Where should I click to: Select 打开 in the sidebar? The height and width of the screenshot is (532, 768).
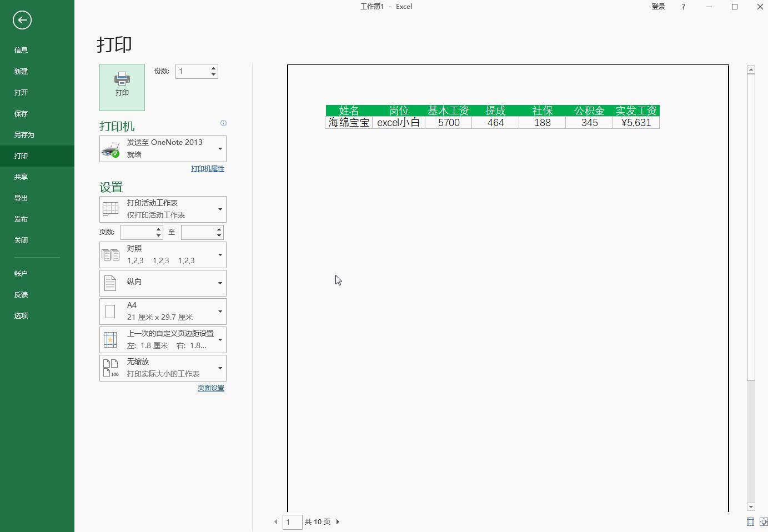click(37, 92)
